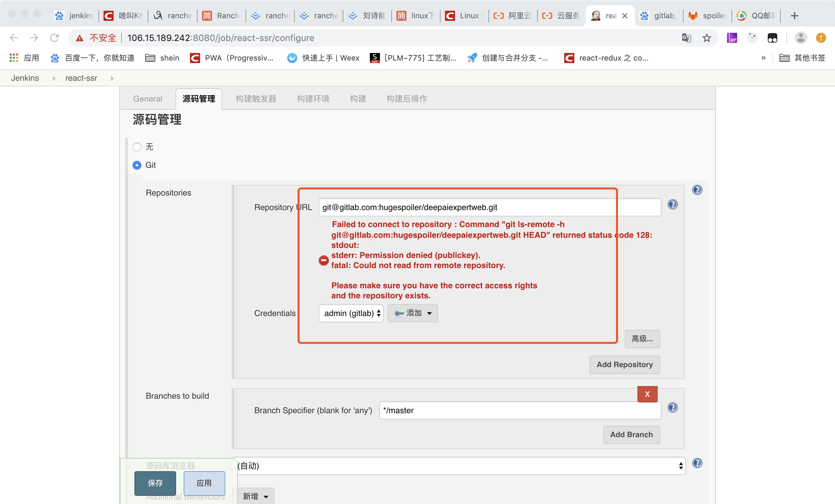Click the Google Translate icon in address bar
Image resolution: width=835 pixels, height=504 pixels.
686,38
